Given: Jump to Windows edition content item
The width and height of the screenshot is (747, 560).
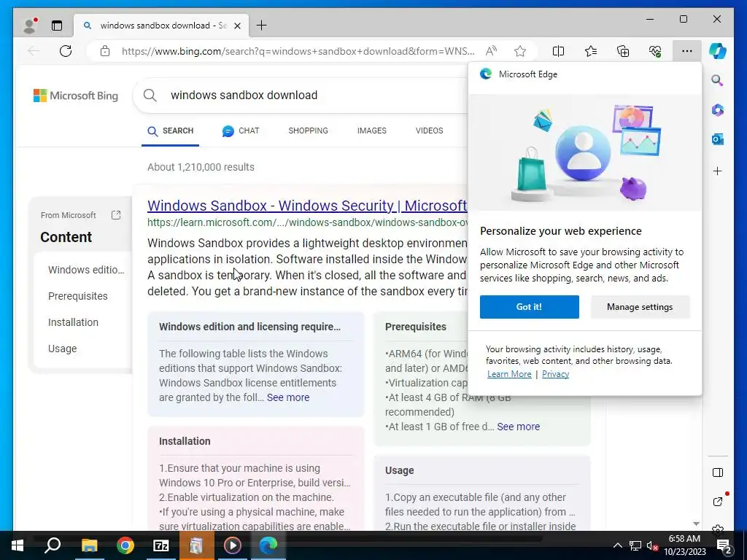Looking at the screenshot, I should click(x=86, y=270).
